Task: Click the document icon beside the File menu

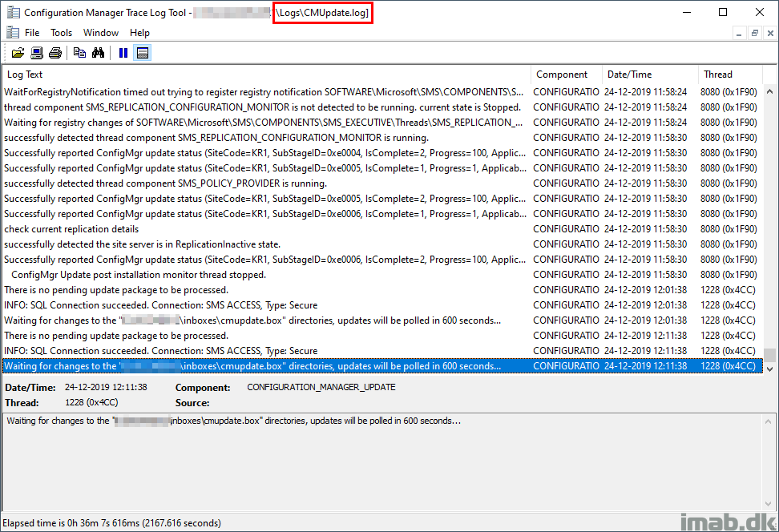Action: coord(12,33)
